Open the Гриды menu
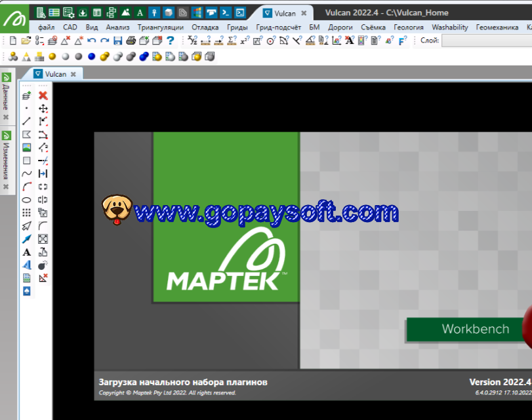The height and width of the screenshot is (420, 532). (237, 28)
